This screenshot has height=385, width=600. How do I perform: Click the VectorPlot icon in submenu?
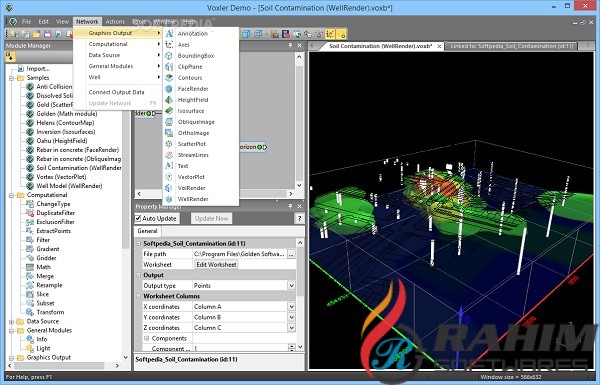coord(169,177)
